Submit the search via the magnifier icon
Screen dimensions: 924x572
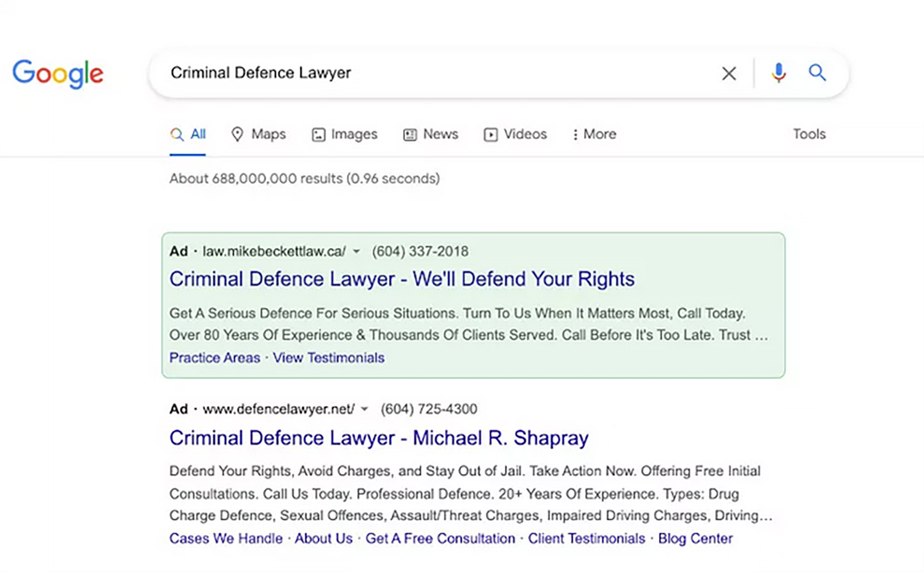(x=817, y=73)
